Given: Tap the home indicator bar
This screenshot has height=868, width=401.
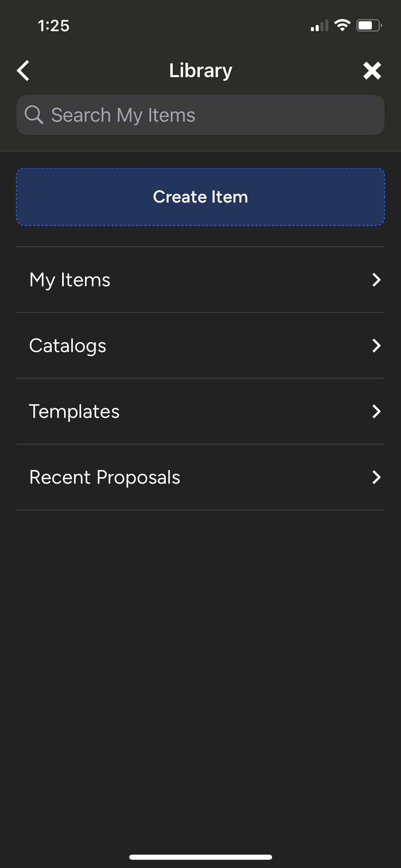Looking at the screenshot, I should coord(200,857).
